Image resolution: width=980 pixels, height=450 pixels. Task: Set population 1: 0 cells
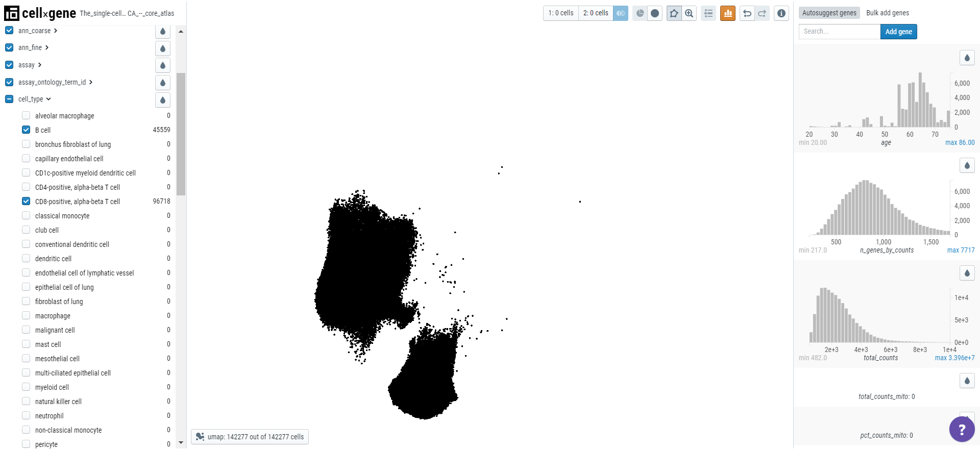(x=561, y=13)
